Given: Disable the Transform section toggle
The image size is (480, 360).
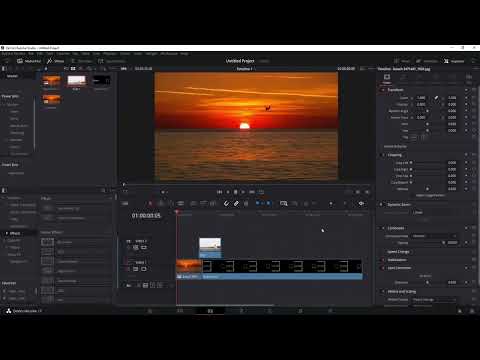Looking at the screenshot, I should [x=383, y=90].
